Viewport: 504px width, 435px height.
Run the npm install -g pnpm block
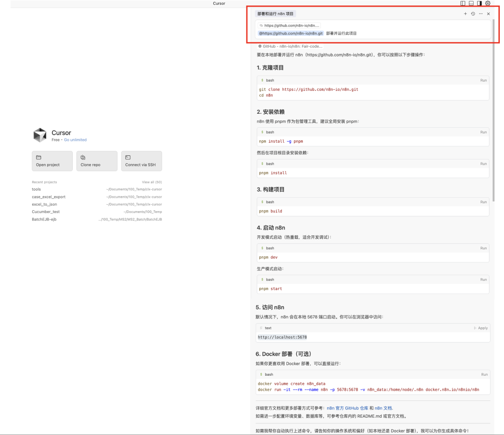point(483,132)
